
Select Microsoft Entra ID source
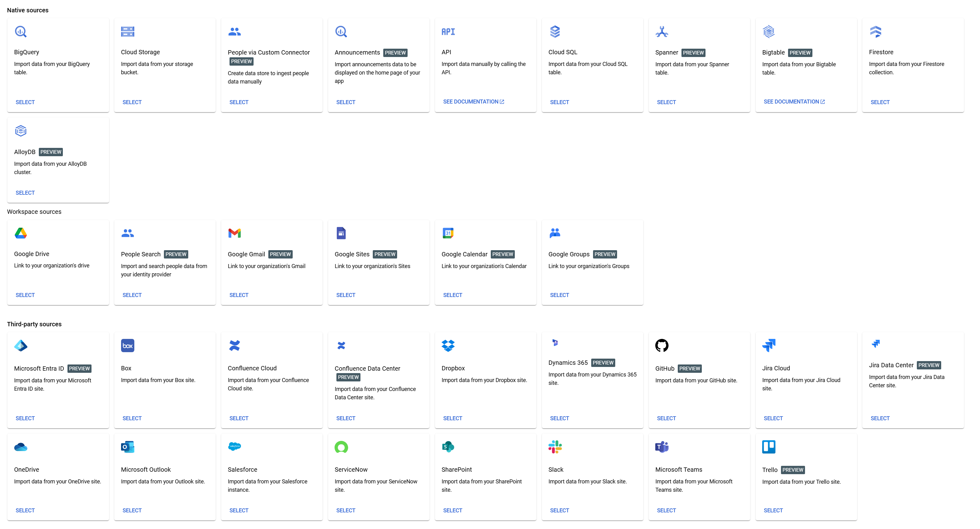(x=25, y=418)
